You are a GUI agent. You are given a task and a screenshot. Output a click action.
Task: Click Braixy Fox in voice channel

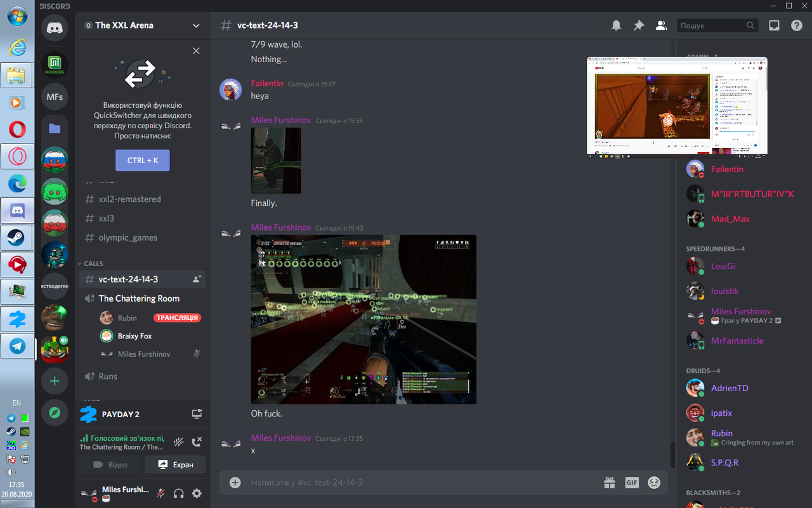pos(134,336)
